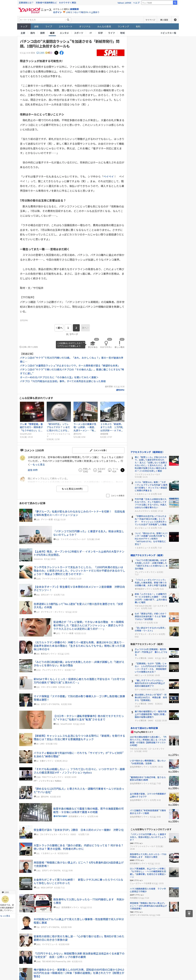Viewport: 196px width, 980px height.
Task: Click the うーん reaction icon
Action: 110,470
